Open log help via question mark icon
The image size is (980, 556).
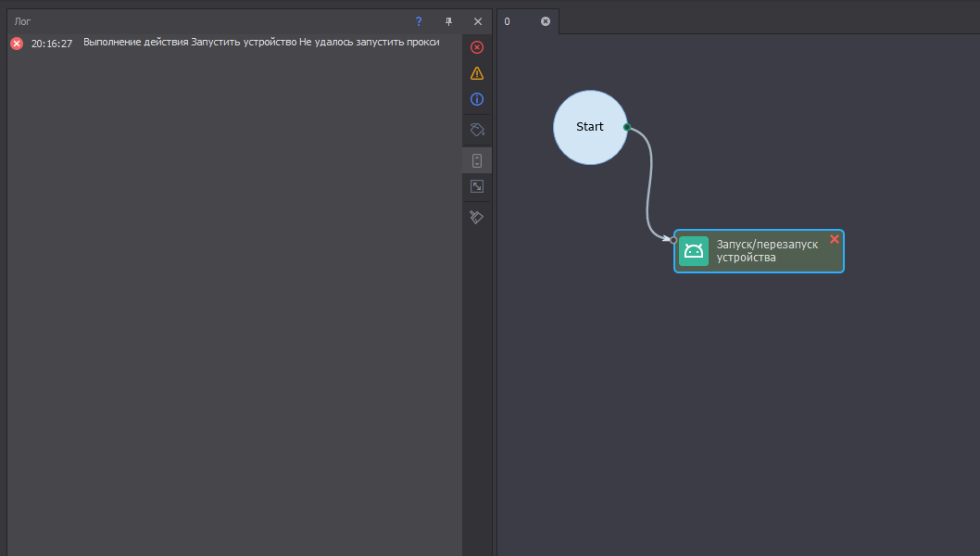419,21
